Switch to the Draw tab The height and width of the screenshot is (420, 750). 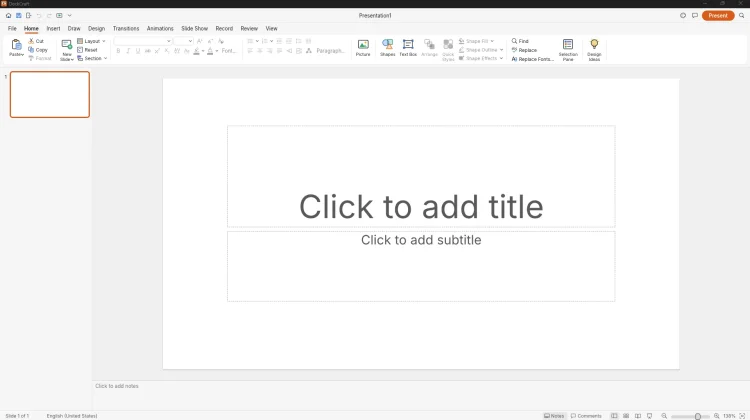pyautogui.click(x=74, y=29)
